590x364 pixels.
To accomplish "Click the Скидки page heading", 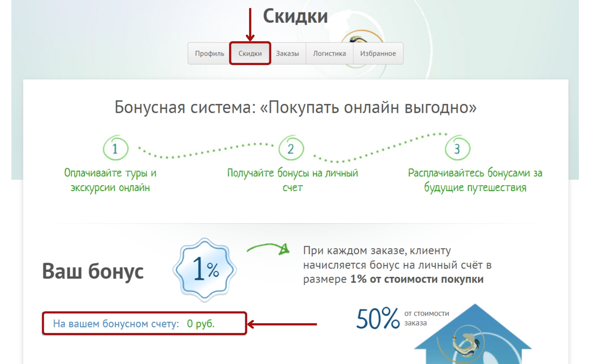I will coord(295,17).
